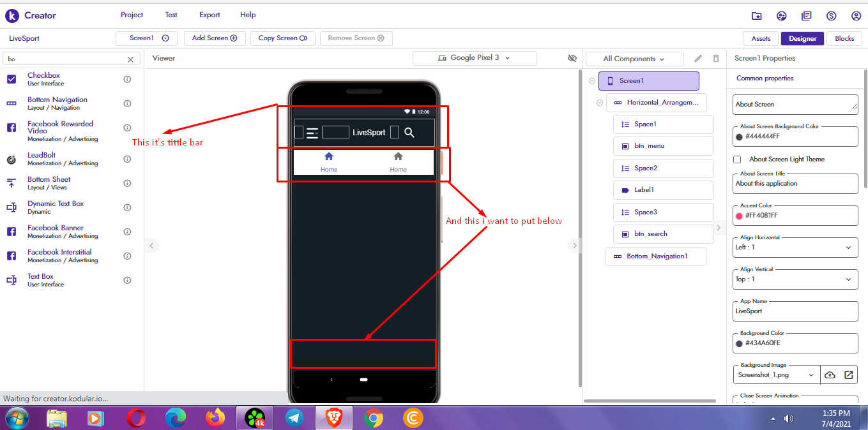
Task: Show info for Bottom Navigation component
Action: [127, 103]
